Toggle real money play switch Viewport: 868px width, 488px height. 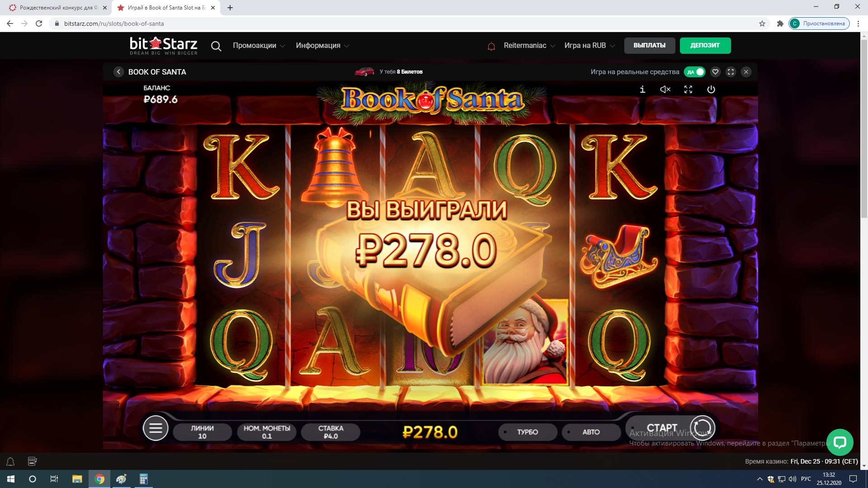pyautogui.click(x=694, y=72)
